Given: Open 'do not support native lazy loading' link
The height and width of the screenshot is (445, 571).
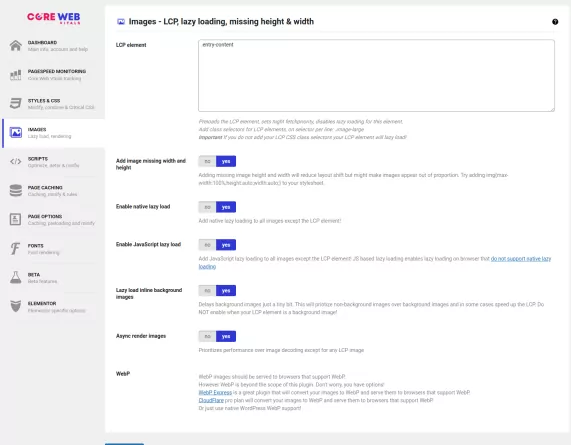Looking at the screenshot, I should coord(521,259).
